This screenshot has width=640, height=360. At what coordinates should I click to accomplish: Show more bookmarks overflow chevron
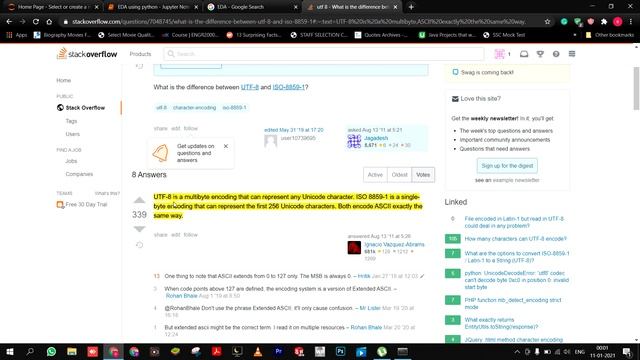575,35
